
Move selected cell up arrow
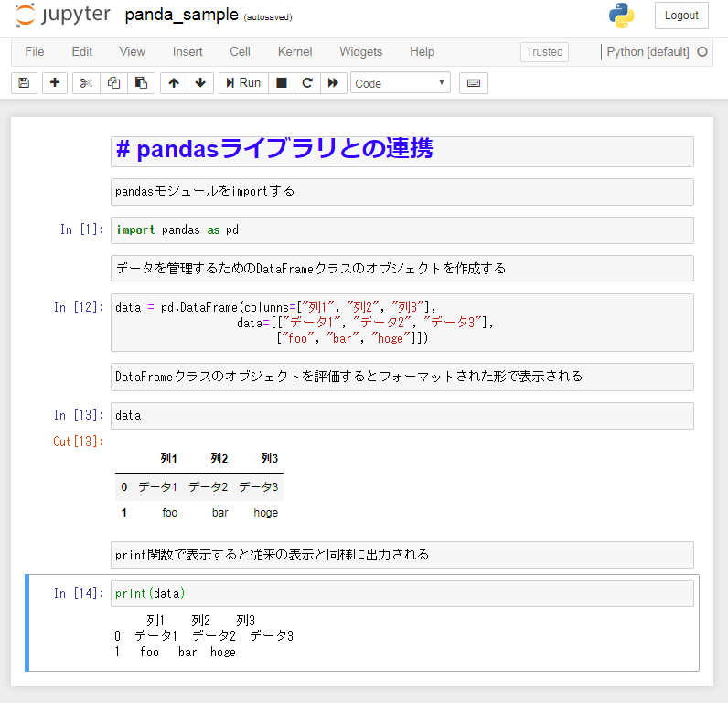click(174, 83)
